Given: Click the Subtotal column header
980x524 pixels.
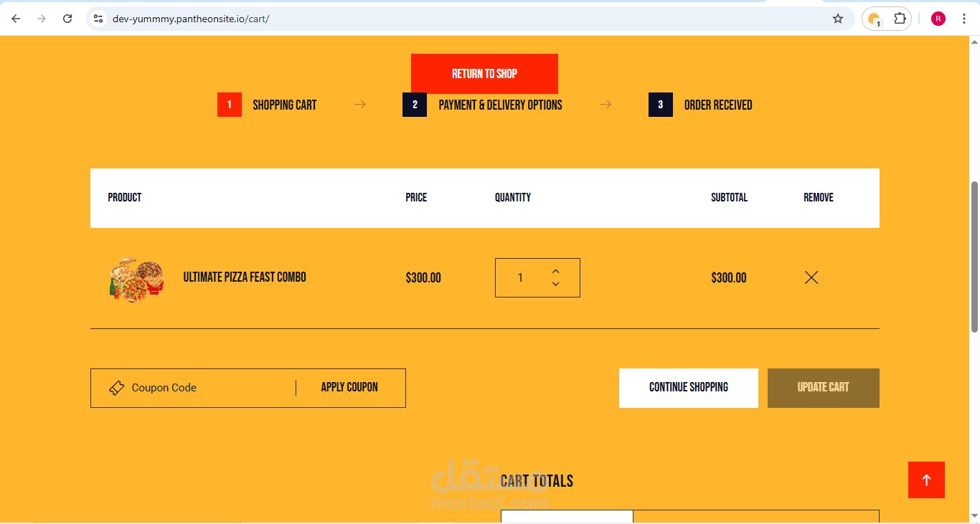Looking at the screenshot, I should pyautogui.click(x=729, y=197).
